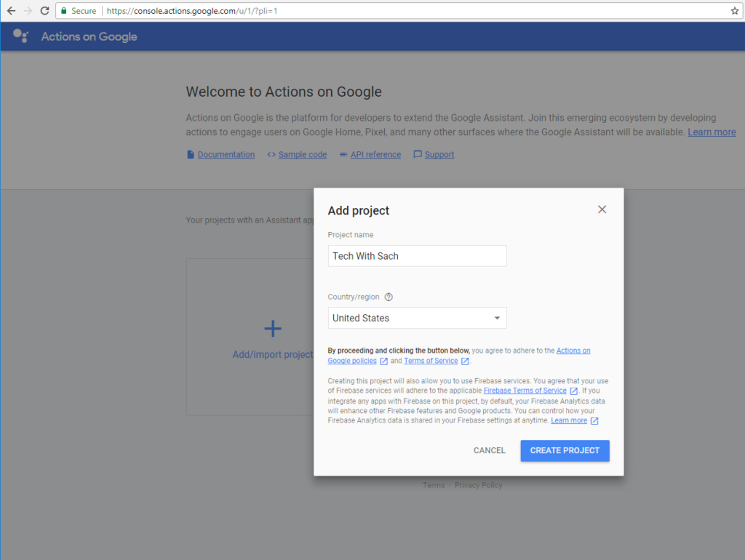
Task: Click the CANCEL button
Action: click(x=489, y=450)
